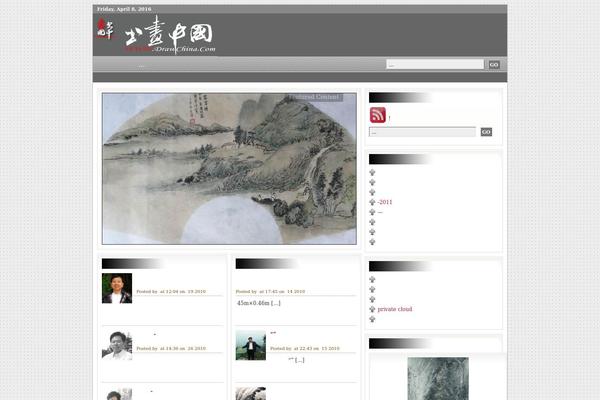Open portrait thumbnail of man in white shirt
Image resolution: width=600 pixels, height=400 pixels.
pyautogui.click(x=117, y=345)
